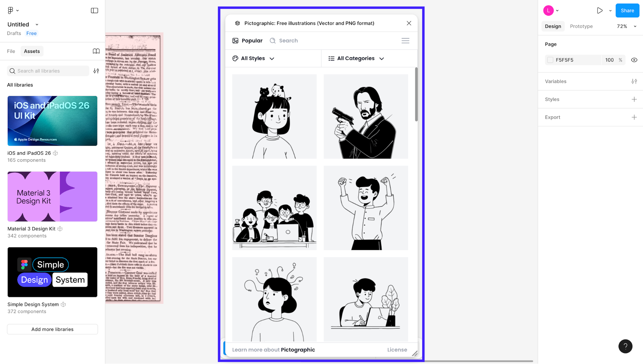Toggle page background visibility eye icon
Screen dimensions: 643x364
click(x=634, y=60)
